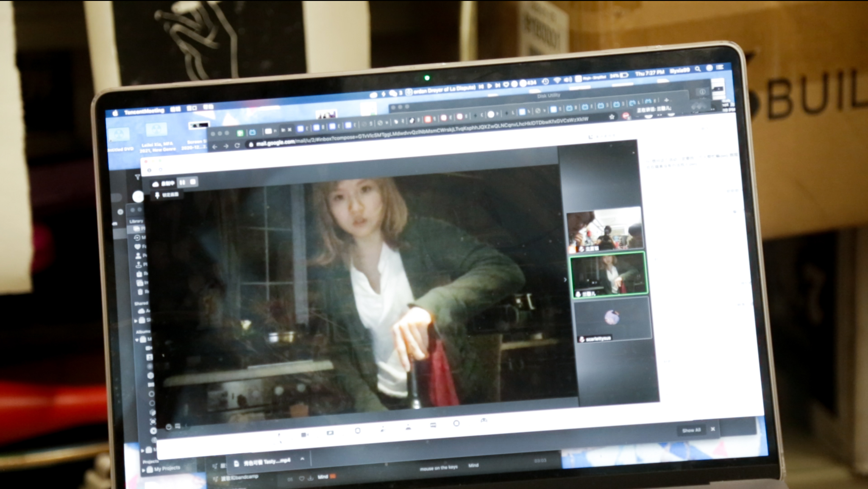Expand My Projects in the sidebar
The image size is (868, 489).
coord(143,470)
